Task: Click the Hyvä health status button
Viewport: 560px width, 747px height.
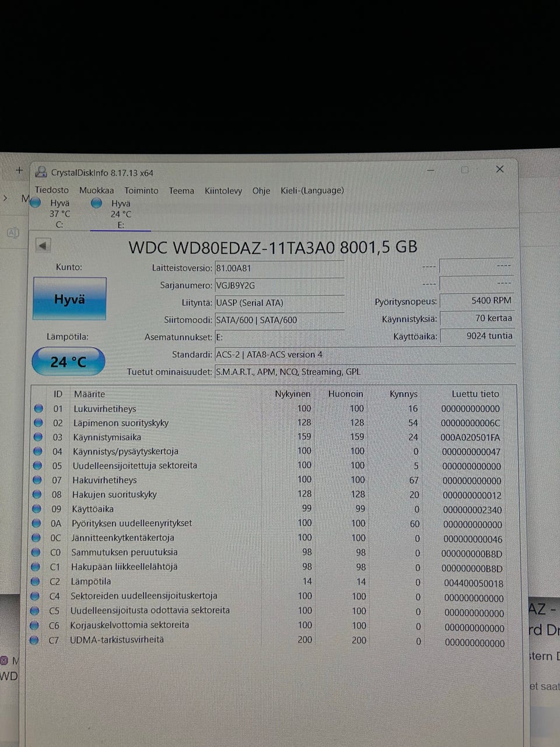Action: tap(69, 299)
